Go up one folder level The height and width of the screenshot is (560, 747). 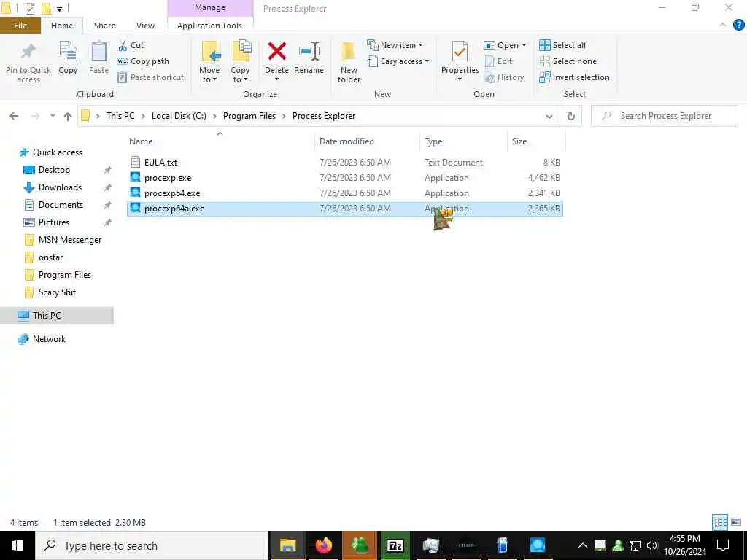(68, 116)
